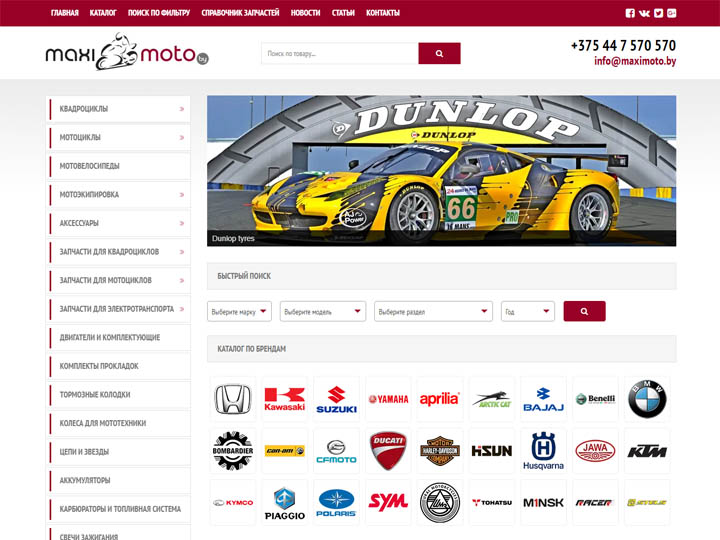720x540 pixels.
Task: Open the Bombardier brand logo
Action: [x=233, y=451]
